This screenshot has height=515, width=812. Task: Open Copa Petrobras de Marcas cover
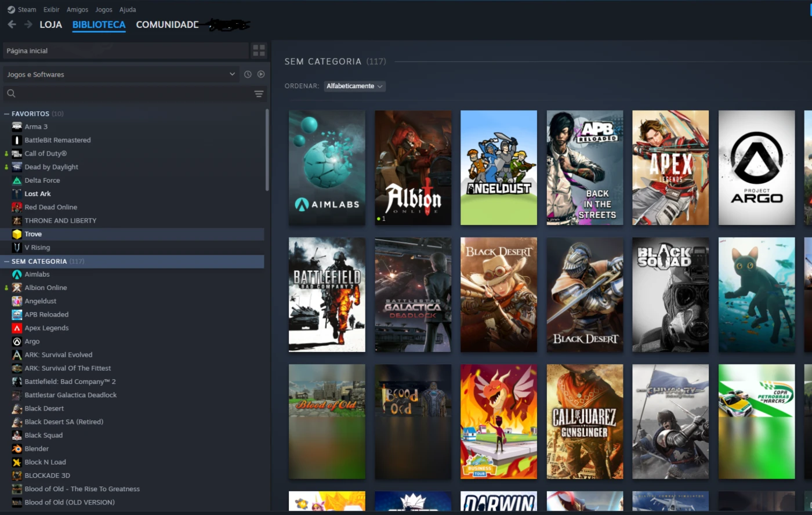pos(756,422)
